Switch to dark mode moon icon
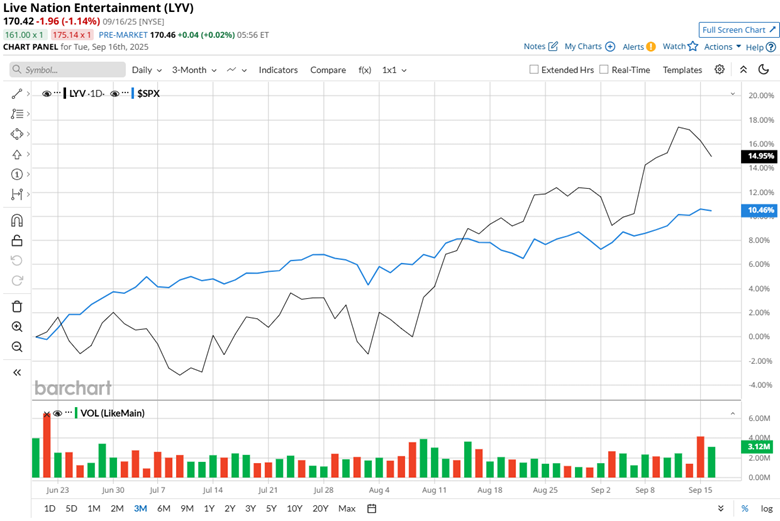 point(764,70)
